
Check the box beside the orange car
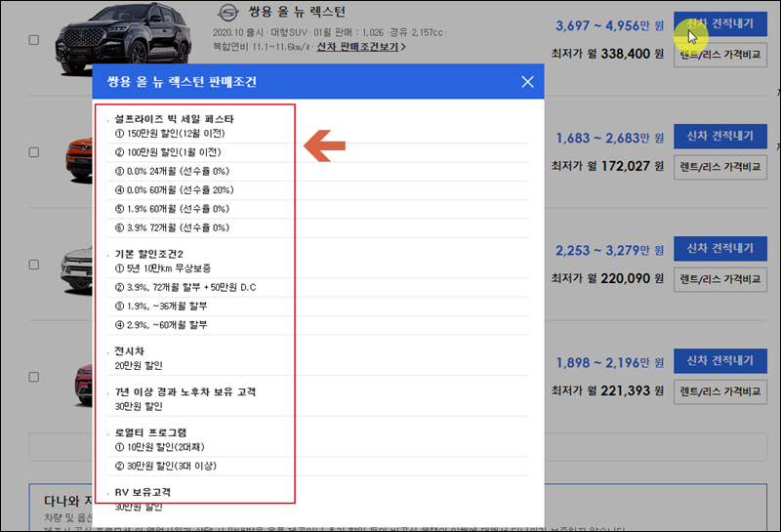tap(34, 152)
